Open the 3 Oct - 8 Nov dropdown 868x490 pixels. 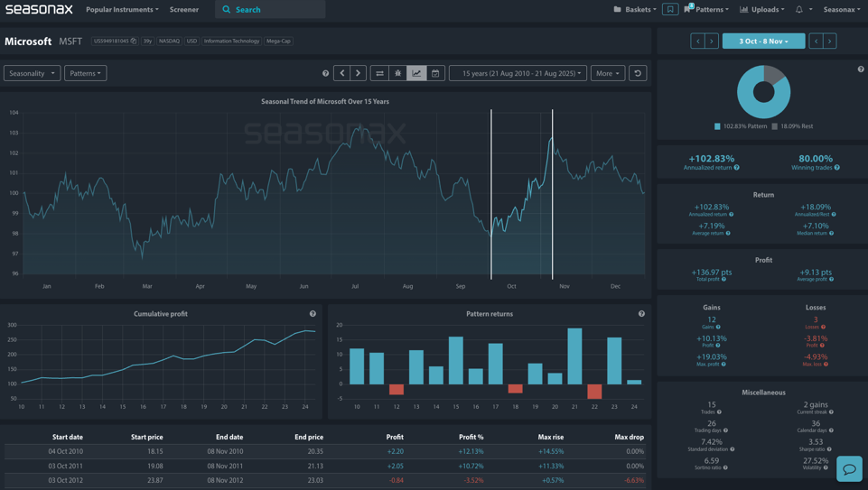(x=763, y=41)
